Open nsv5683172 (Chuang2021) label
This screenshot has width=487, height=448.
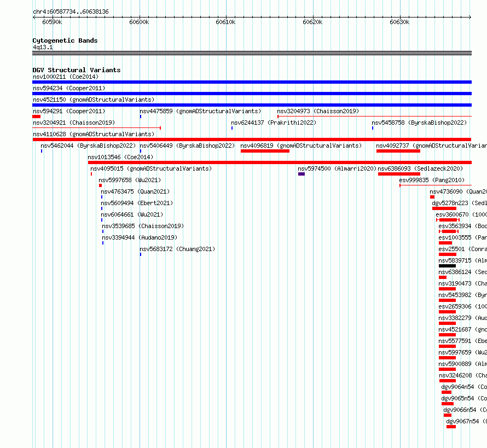(x=177, y=249)
